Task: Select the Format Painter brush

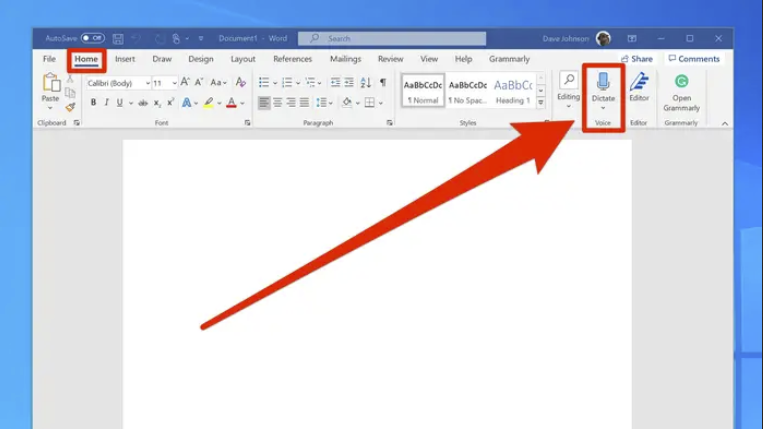Action: (70, 107)
